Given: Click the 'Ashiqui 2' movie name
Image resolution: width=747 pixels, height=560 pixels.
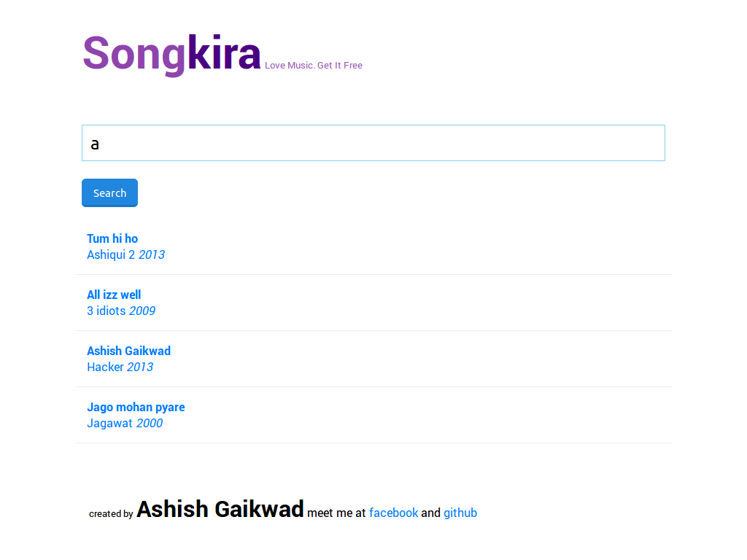Looking at the screenshot, I should pos(111,254).
